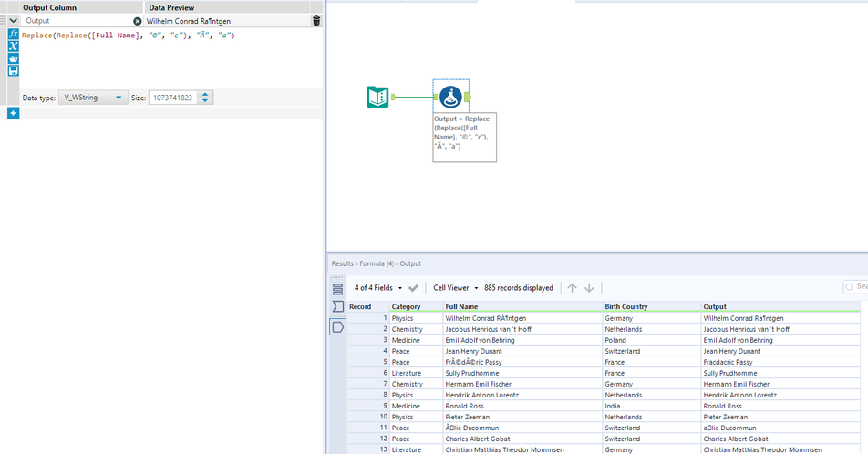Click inside the Replace expression editor
The width and height of the screenshot is (868, 454).
point(171,58)
